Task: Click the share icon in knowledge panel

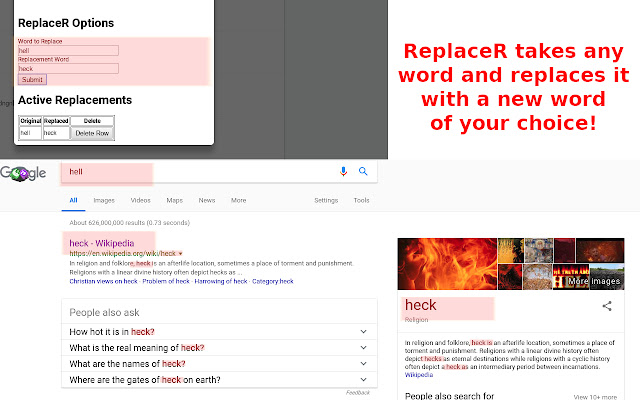Action: click(x=607, y=306)
